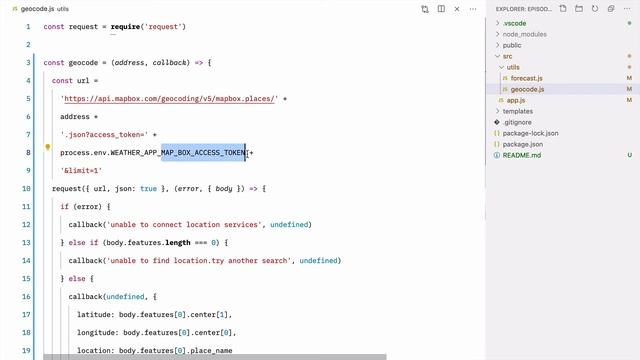Viewport: 640px width, 360px height.
Task: Collapse all folders in Explorer
Action: [611, 9]
